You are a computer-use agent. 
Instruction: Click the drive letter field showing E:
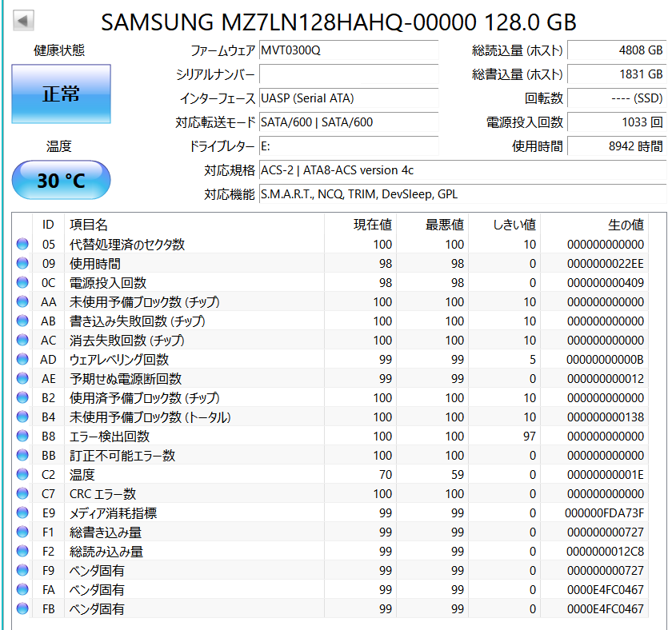click(349, 146)
